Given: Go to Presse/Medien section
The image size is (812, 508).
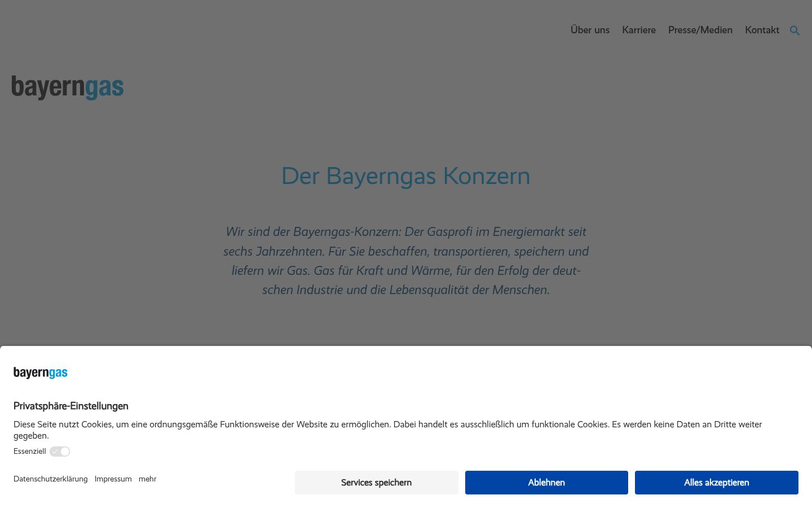Looking at the screenshot, I should pyautogui.click(x=700, y=30).
